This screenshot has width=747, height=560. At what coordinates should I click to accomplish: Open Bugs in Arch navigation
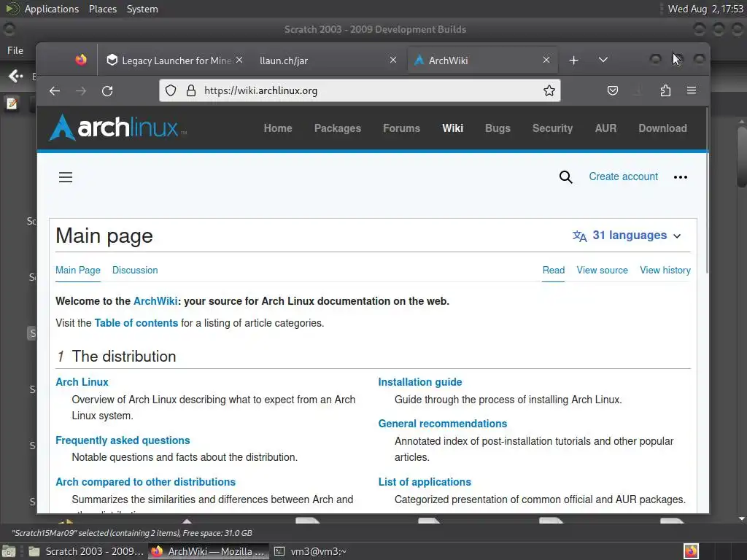[498, 128]
